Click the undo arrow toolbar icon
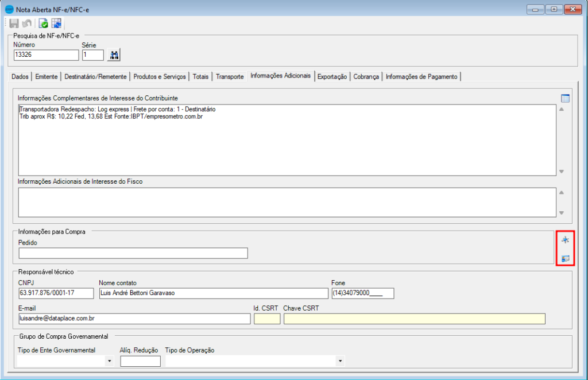The height and width of the screenshot is (380, 588). coord(26,24)
